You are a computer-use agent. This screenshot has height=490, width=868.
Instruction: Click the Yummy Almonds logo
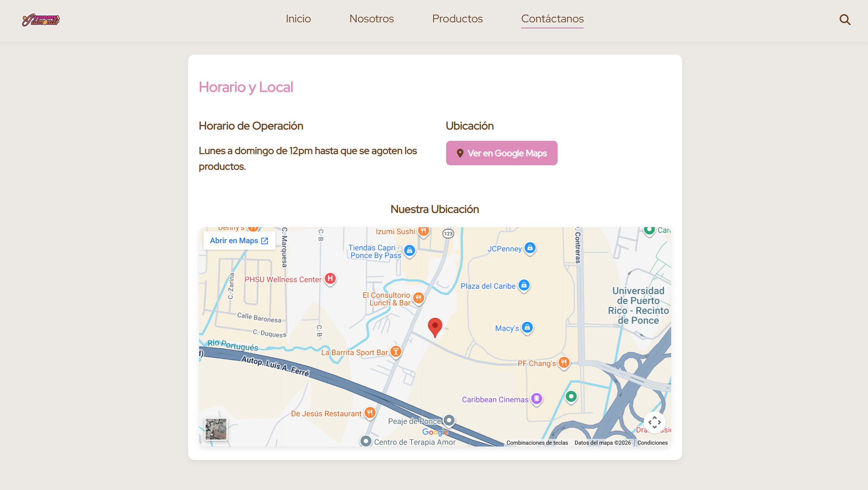[x=41, y=20]
